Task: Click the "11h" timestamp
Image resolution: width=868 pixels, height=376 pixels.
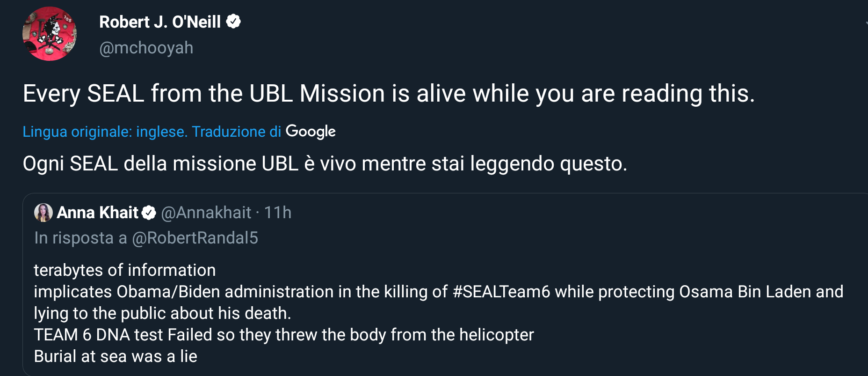Action: [278, 213]
